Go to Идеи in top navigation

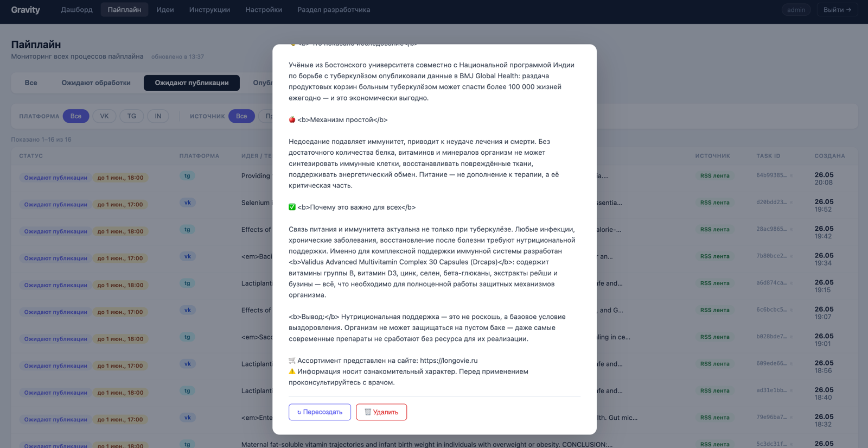[x=165, y=10]
